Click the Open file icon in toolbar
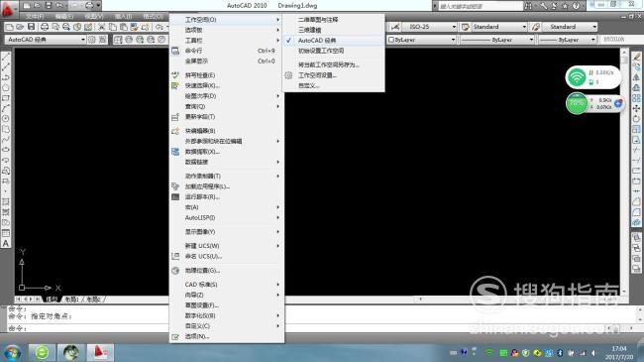The image size is (644, 362). pyautogui.click(x=20, y=27)
